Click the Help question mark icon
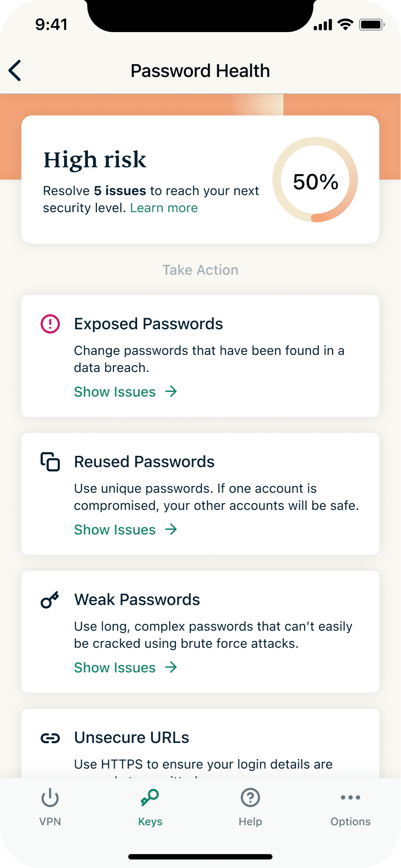The width and height of the screenshot is (401, 868). point(250,797)
